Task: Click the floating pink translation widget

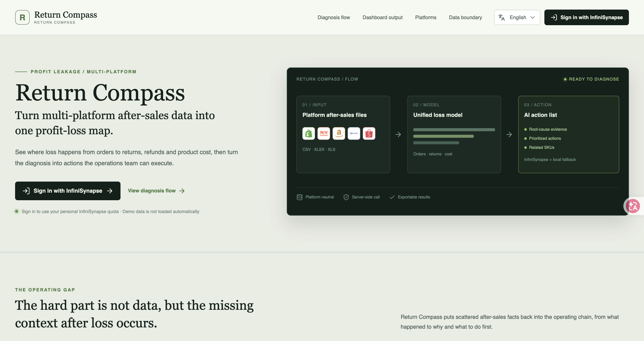Action: coord(633,206)
